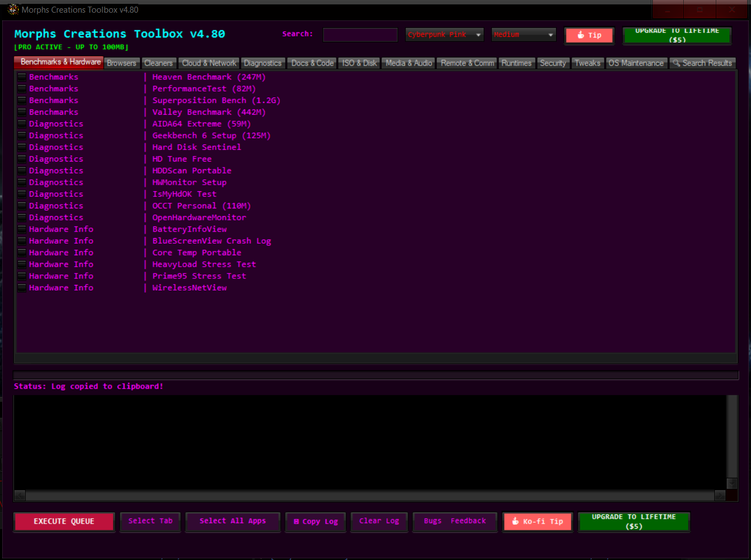The height and width of the screenshot is (560, 751).
Task: Click the log's horizontal scrollbar left arrow
Action: pos(20,496)
